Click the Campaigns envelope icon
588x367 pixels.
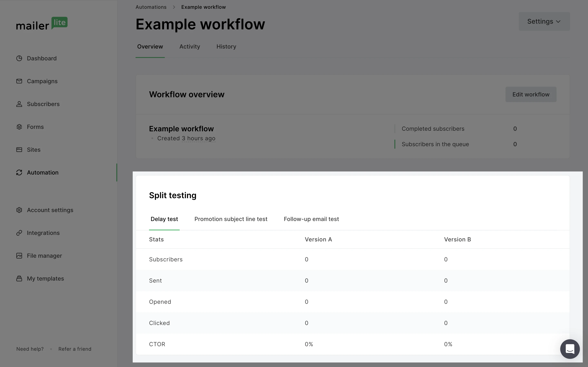(19, 81)
